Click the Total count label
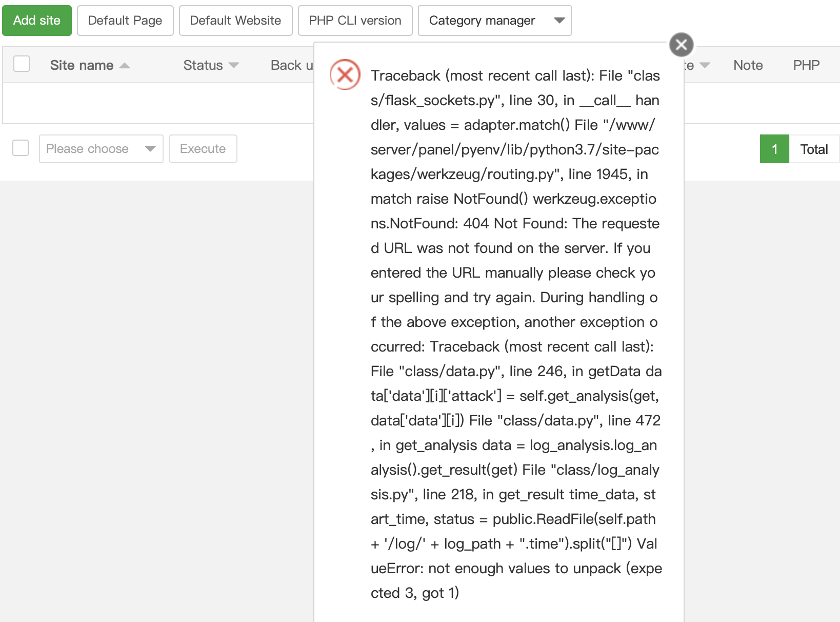Image resolution: width=840 pixels, height=622 pixels. [x=814, y=149]
